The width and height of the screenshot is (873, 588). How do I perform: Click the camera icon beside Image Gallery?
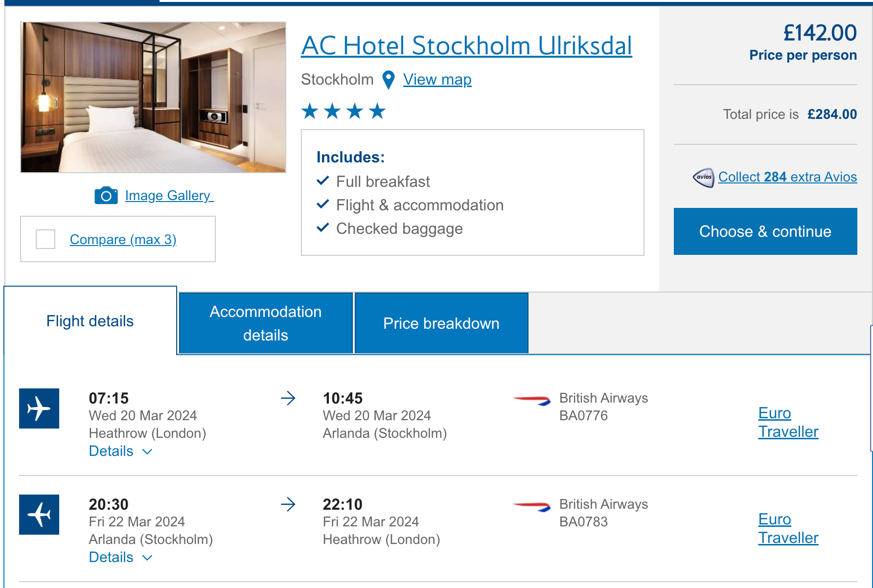point(106,196)
